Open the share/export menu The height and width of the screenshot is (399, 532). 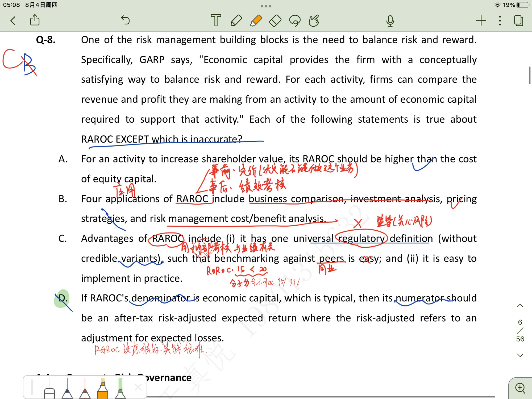coord(35,20)
